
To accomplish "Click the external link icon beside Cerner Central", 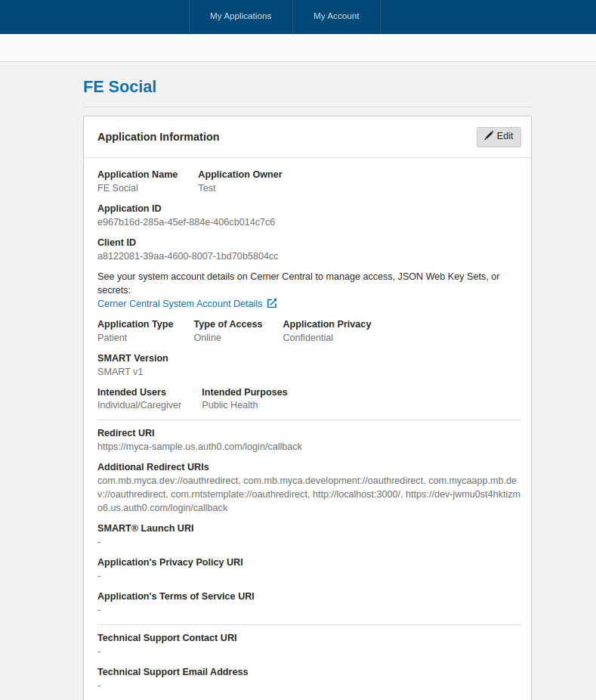I will (272, 303).
